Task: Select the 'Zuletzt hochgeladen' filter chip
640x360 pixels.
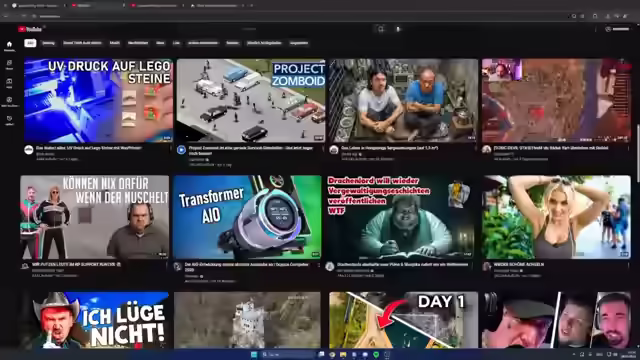Action: [264, 43]
